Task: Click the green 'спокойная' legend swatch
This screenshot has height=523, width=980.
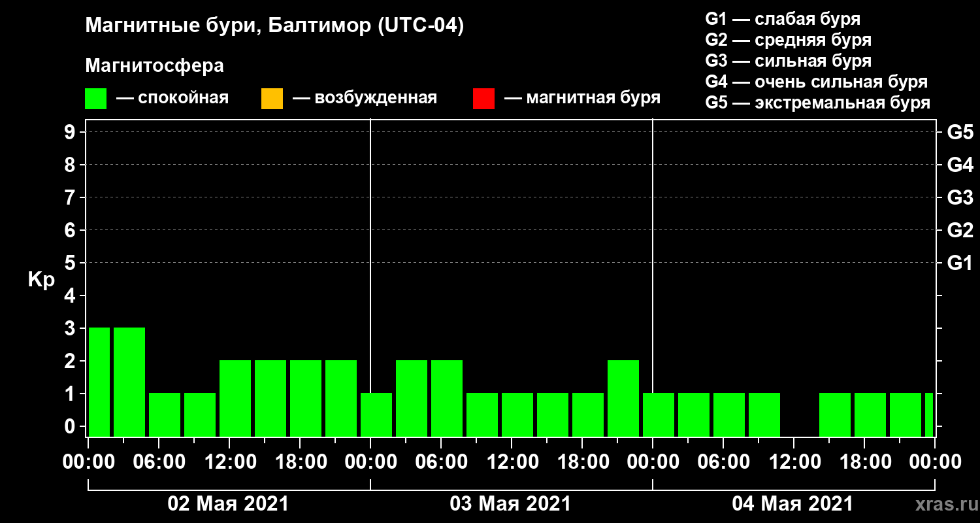Action: (x=96, y=99)
